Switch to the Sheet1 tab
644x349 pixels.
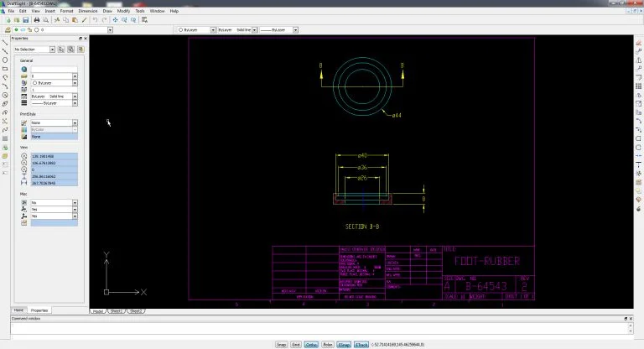[117, 310]
